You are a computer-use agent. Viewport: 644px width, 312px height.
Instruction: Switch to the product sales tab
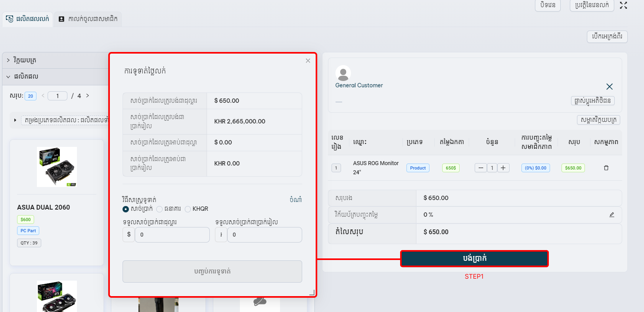coord(28,19)
